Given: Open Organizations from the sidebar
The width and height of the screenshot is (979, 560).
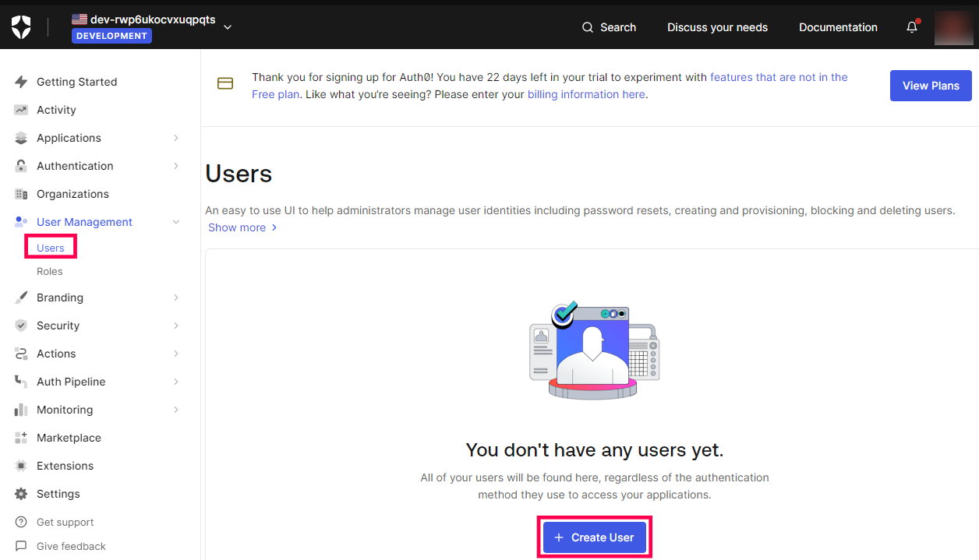Looking at the screenshot, I should [72, 194].
